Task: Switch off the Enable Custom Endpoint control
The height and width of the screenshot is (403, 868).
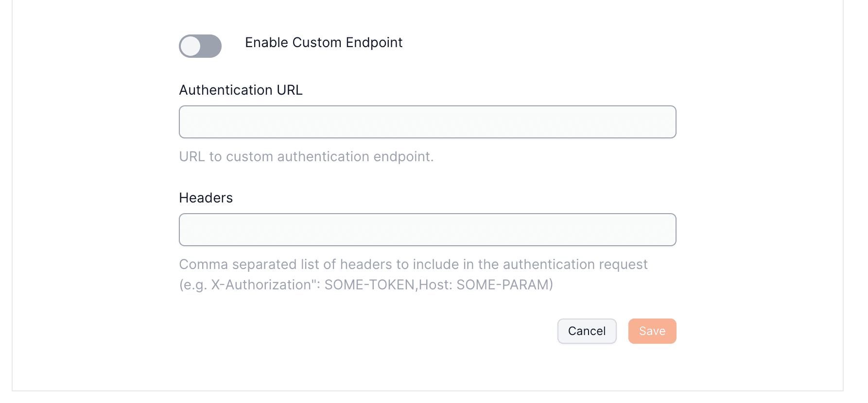Action: (200, 47)
